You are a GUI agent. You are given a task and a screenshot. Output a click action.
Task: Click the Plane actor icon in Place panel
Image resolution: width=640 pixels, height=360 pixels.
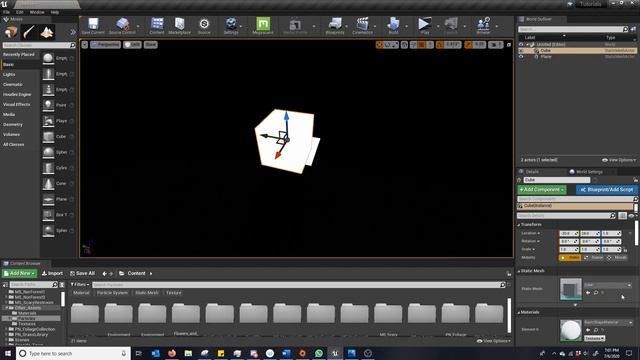click(49, 199)
